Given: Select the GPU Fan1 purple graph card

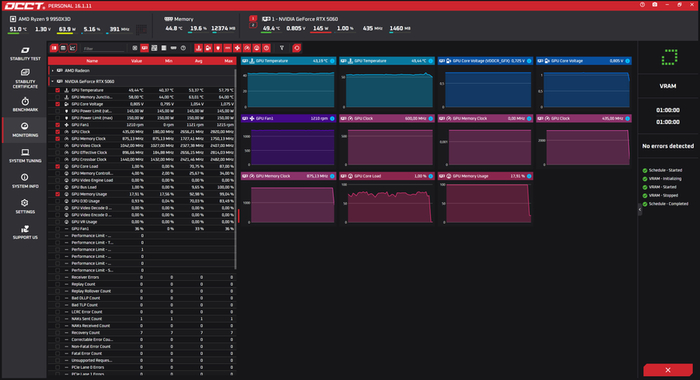Looking at the screenshot, I should [x=288, y=141].
